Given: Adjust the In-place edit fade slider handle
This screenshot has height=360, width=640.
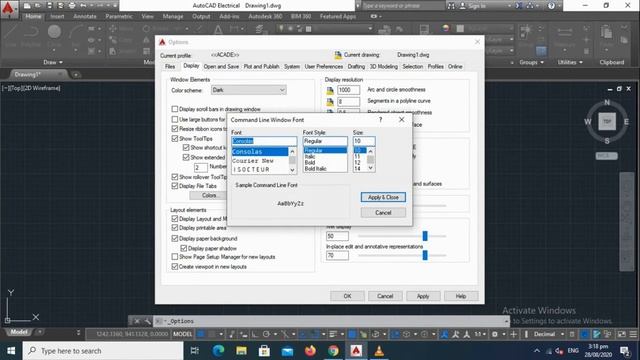Looking at the screenshot, I should click(425, 256).
